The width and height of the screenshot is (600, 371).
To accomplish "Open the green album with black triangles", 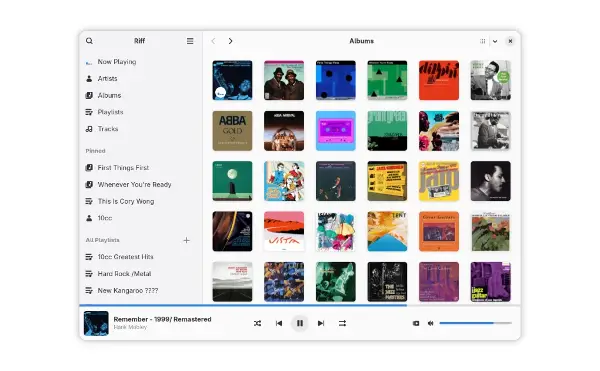I will 387,80.
